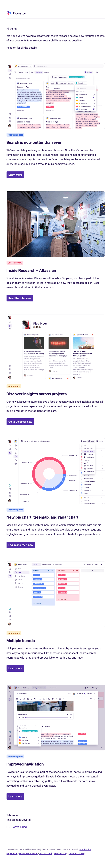Viewport: 111px width, 868px height.
Task: Click the bold B icon in editor toolbar
Action: [21, 699]
